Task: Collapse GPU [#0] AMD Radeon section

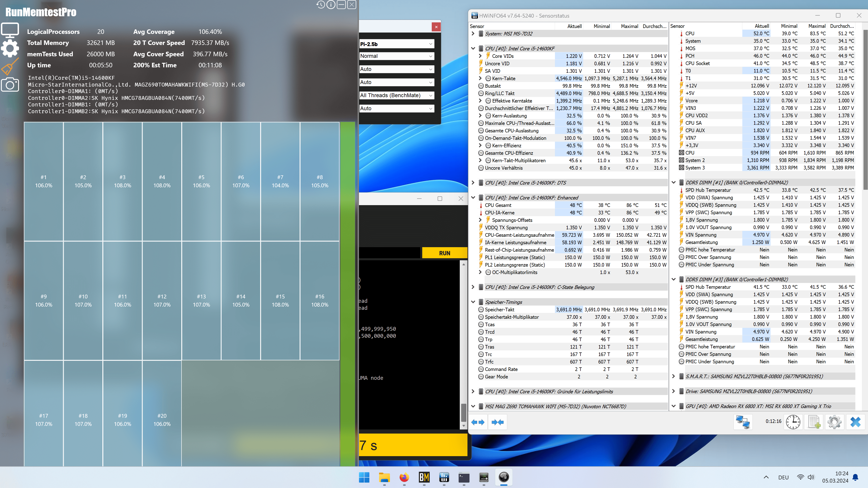Action: click(x=674, y=406)
